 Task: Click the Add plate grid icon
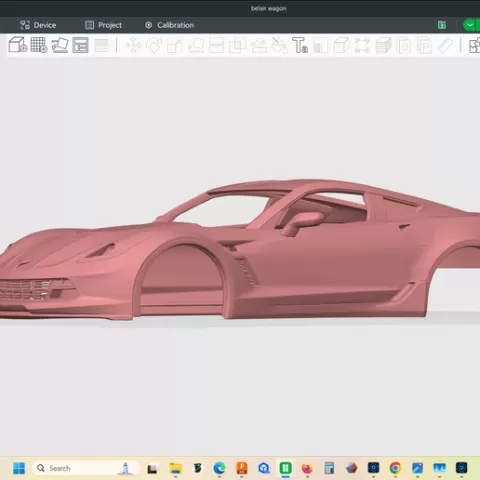(x=39, y=45)
